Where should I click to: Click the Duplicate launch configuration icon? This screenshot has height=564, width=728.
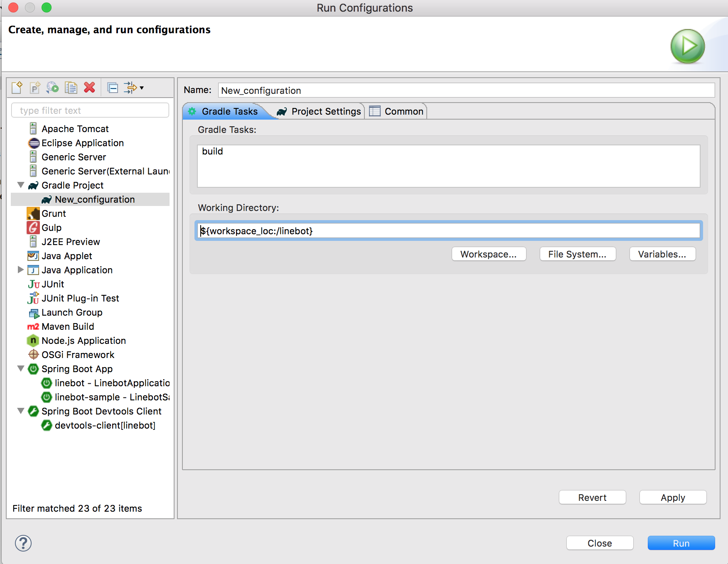click(x=71, y=88)
